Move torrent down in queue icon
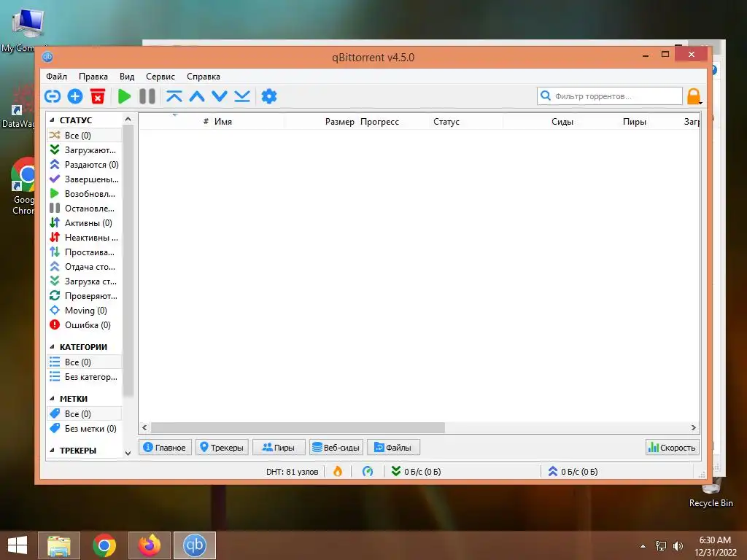Image resolution: width=747 pixels, height=560 pixels. click(x=220, y=96)
